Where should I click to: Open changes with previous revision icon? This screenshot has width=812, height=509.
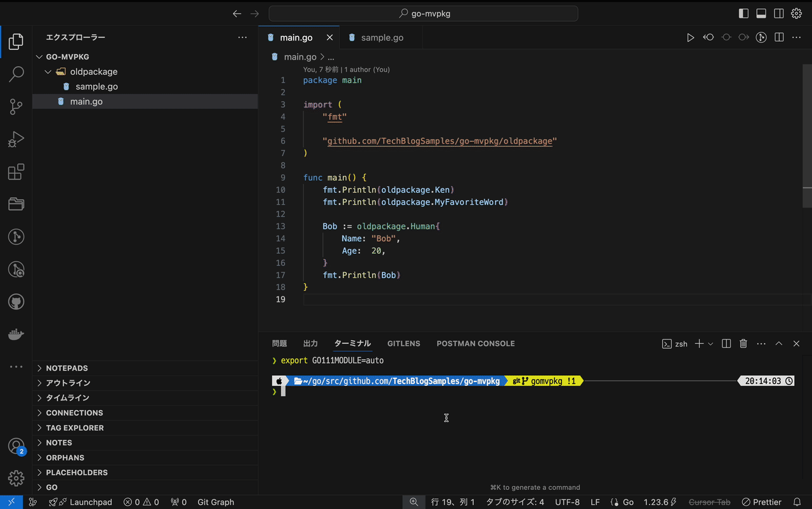709,37
